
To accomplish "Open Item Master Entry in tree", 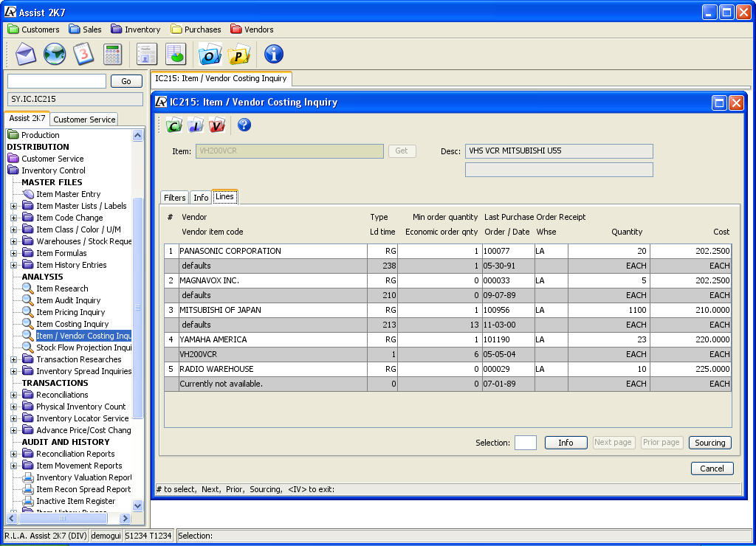I will [x=68, y=194].
